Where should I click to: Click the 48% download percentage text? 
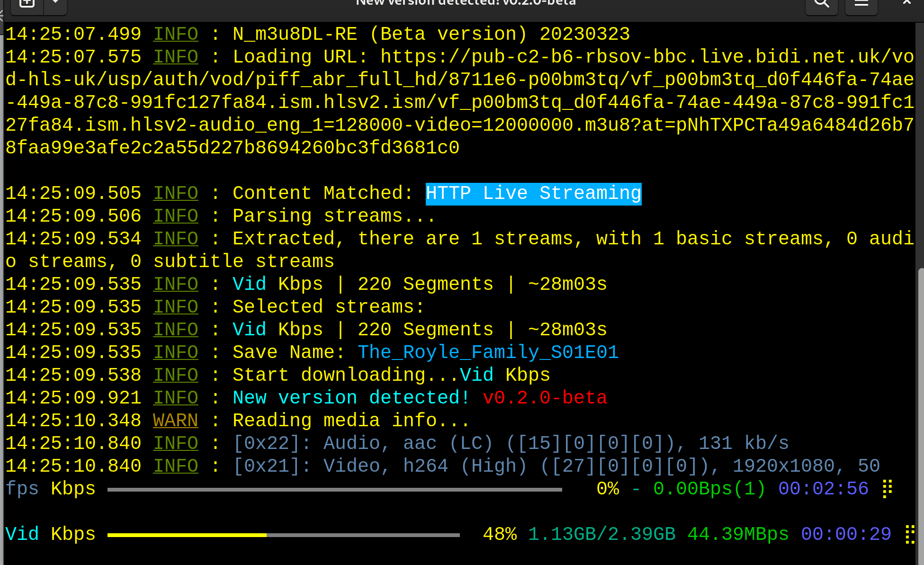(x=500, y=534)
